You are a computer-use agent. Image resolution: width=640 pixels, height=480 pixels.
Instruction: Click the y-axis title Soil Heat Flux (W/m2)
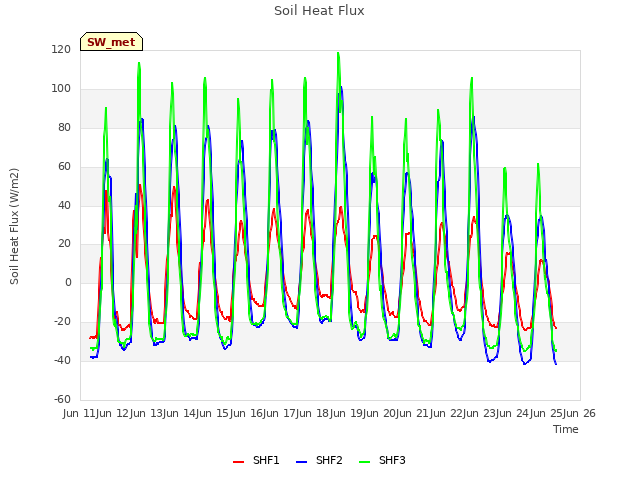(14, 226)
